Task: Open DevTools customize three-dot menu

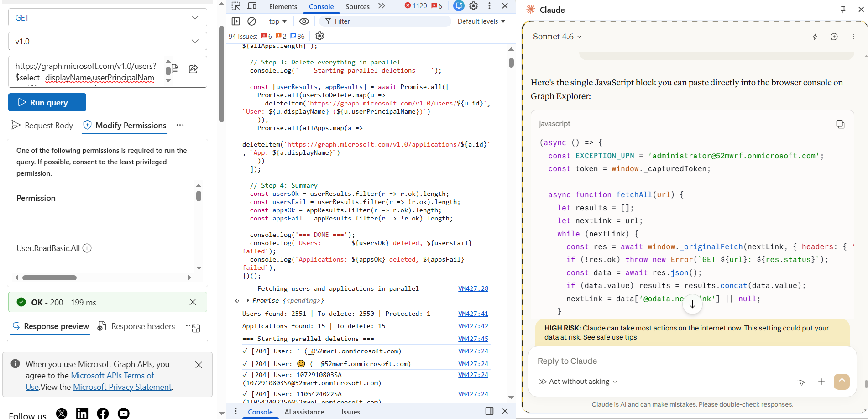Action: click(x=489, y=6)
